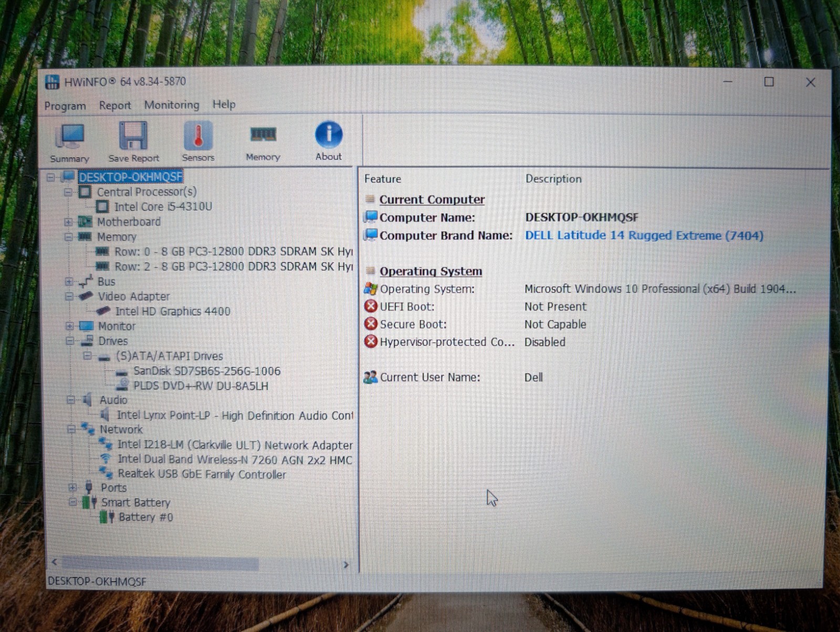Open the Report menu
This screenshot has width=840, height=632.
(x=115, y=106)
